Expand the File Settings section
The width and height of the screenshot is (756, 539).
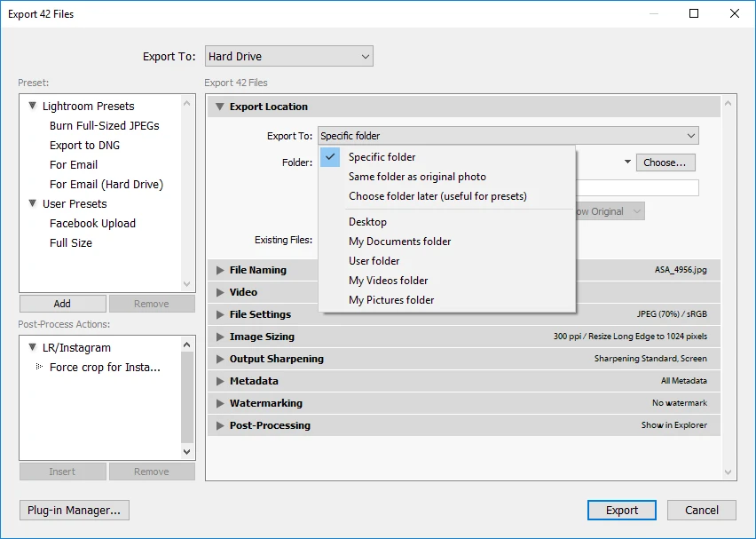(220, 314)
